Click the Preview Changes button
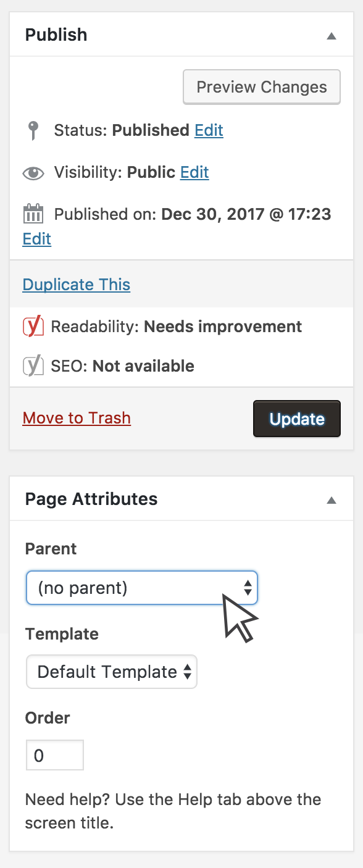The image size is (363, 868). coord(262,87)
